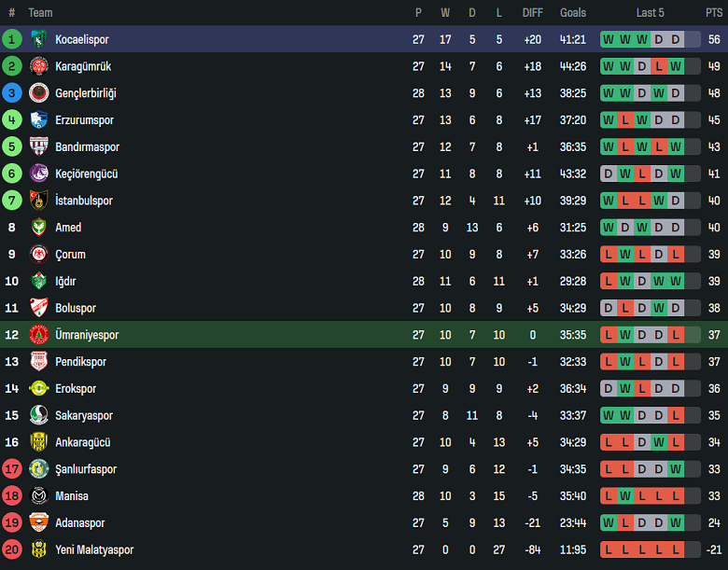Click the Last 5 column header
Image resolution: width=728 pixels, height=570 pixels.
[x=650, y=12]
